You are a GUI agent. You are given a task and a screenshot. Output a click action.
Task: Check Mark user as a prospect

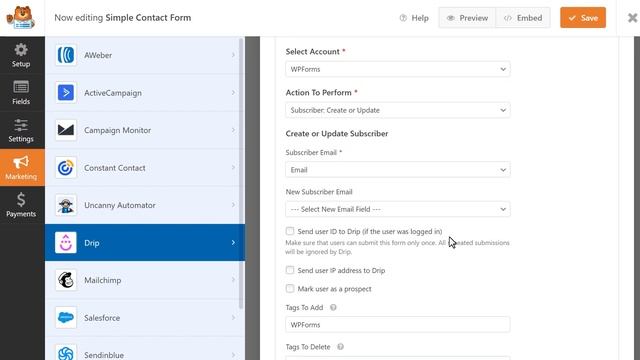[290, 289]
